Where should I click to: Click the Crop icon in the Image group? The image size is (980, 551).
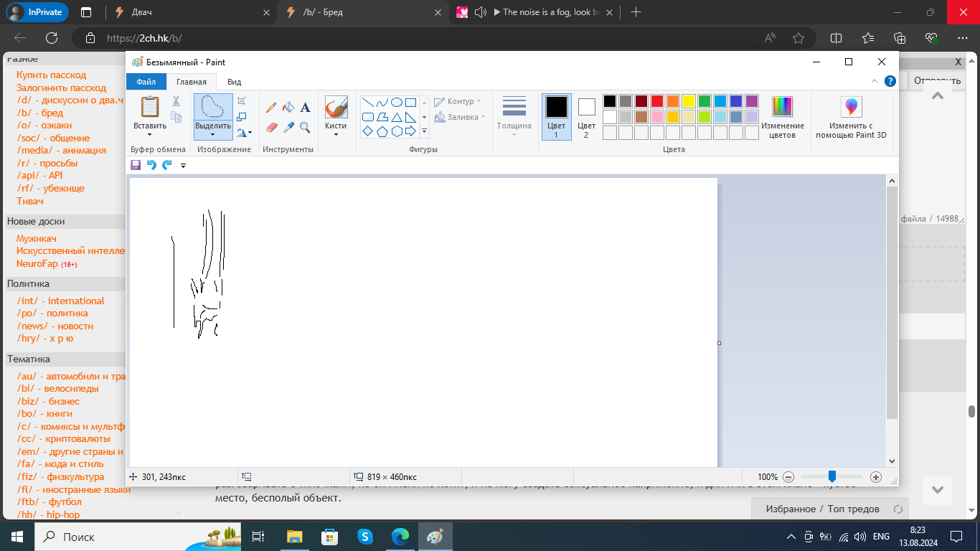(x=242, y=101)
